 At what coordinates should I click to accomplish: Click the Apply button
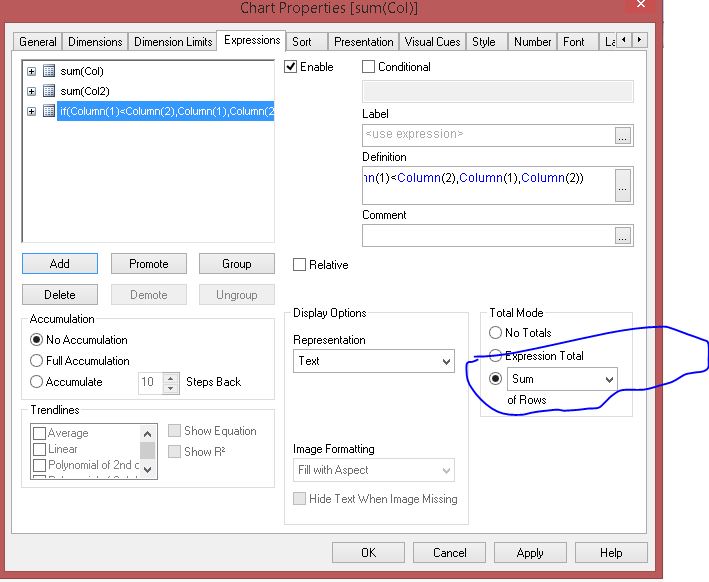point(530,553)
